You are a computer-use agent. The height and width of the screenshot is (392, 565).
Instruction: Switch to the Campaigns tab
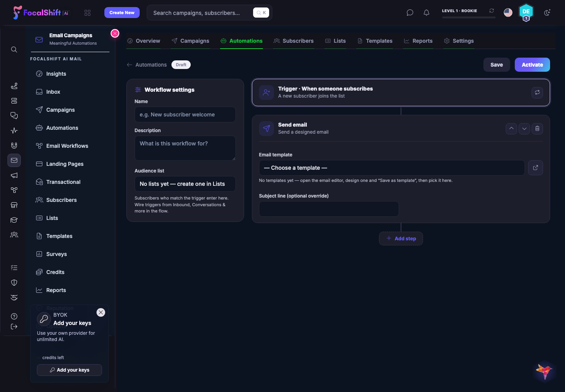point(190,41)
